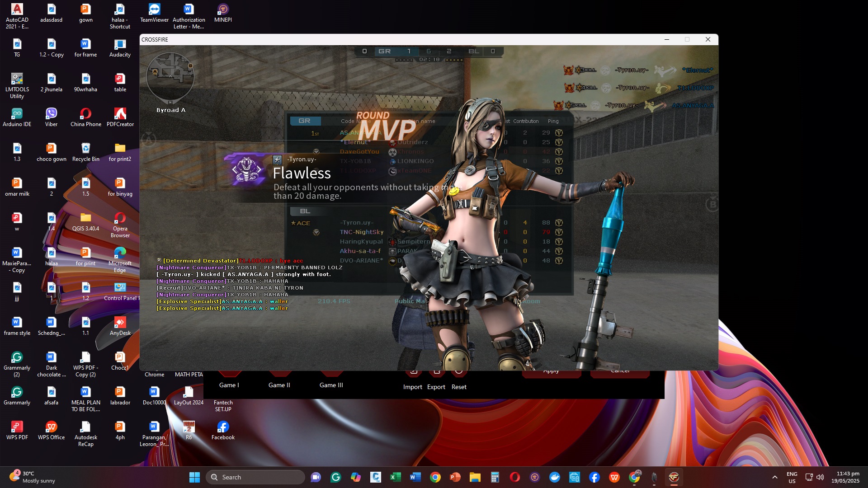
Task: Open the 'Dark chocolate' Word document
Action: pyautogui.click(x=51, y=364)
